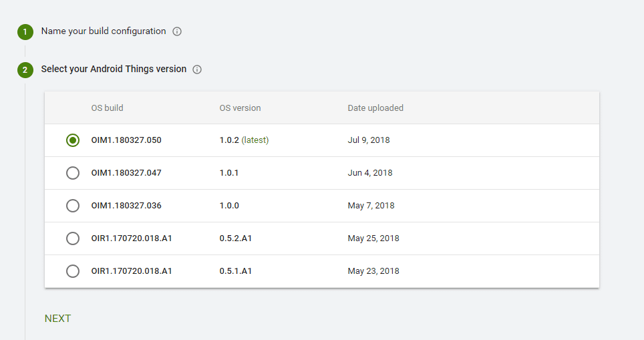Pick the OIM1.180327.036 radio option
Viewport: 644px width, 340px height.
point(73,206)
